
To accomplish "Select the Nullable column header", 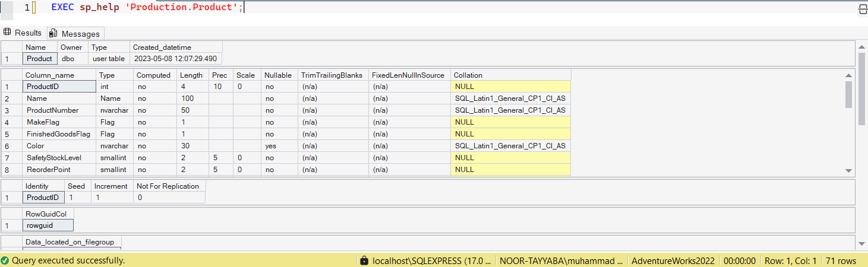I will [x=279, y=75].
